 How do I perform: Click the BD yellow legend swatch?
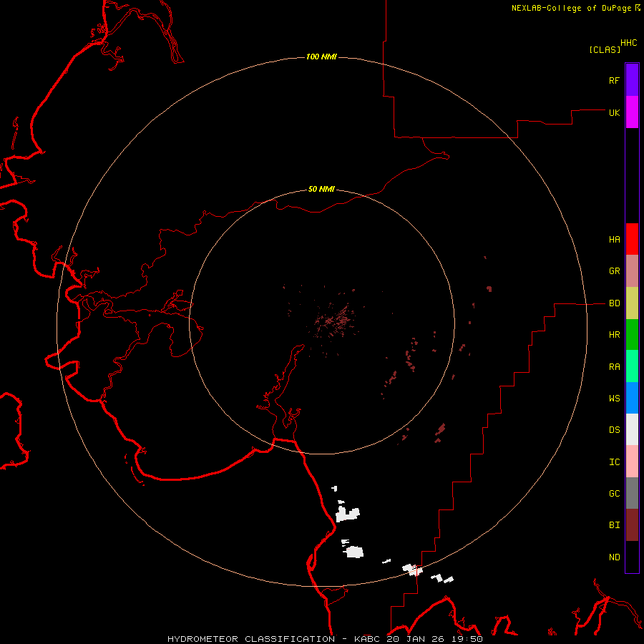pos(632,303)
